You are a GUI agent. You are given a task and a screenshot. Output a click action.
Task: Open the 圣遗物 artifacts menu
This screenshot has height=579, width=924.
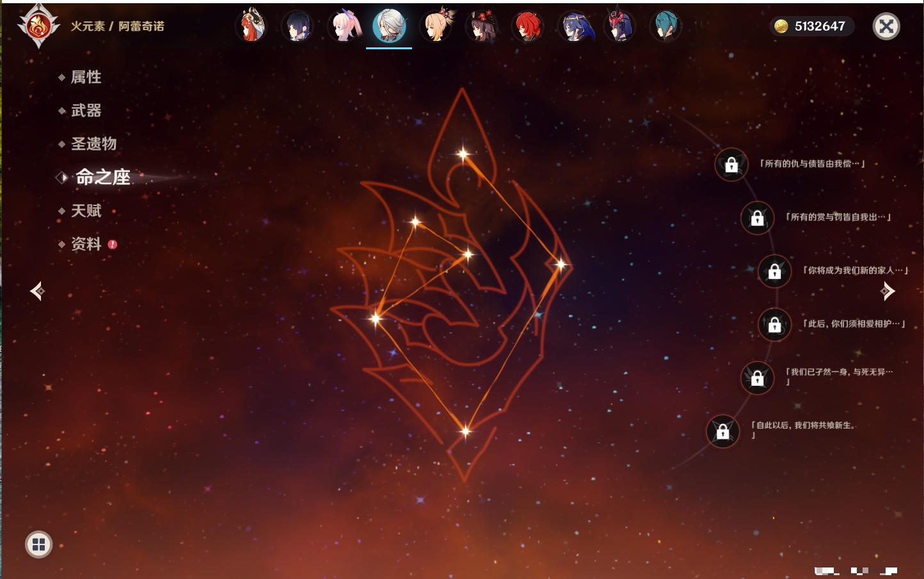(93, 144)
